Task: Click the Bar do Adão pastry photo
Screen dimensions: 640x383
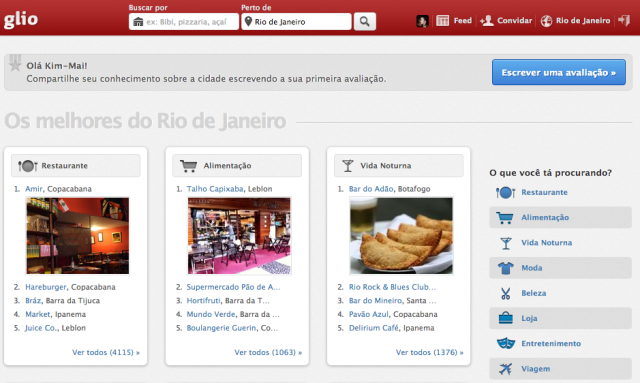Action: pyautogui.click(x=401, y=236)
